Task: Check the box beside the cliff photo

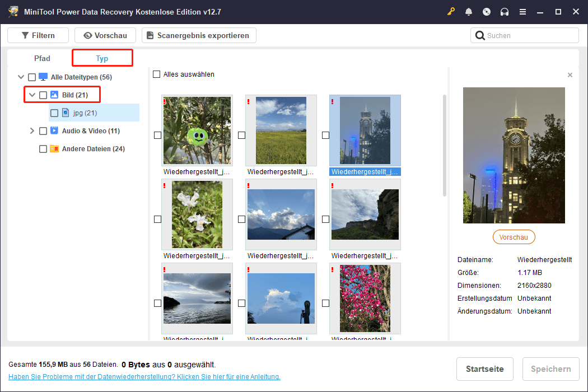Action: pos(325,219)
